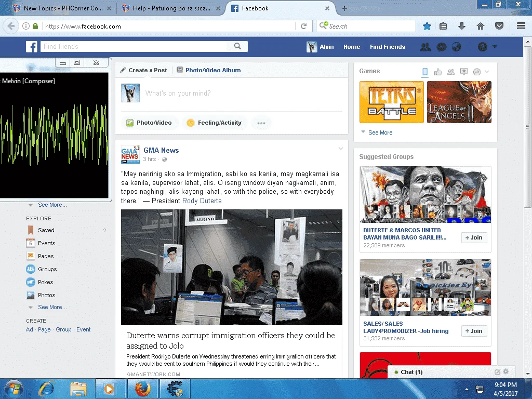The width and height of the screenshot is (532, 399).
Task: Select the people icon in the Games panel
Action: (450, 72)
